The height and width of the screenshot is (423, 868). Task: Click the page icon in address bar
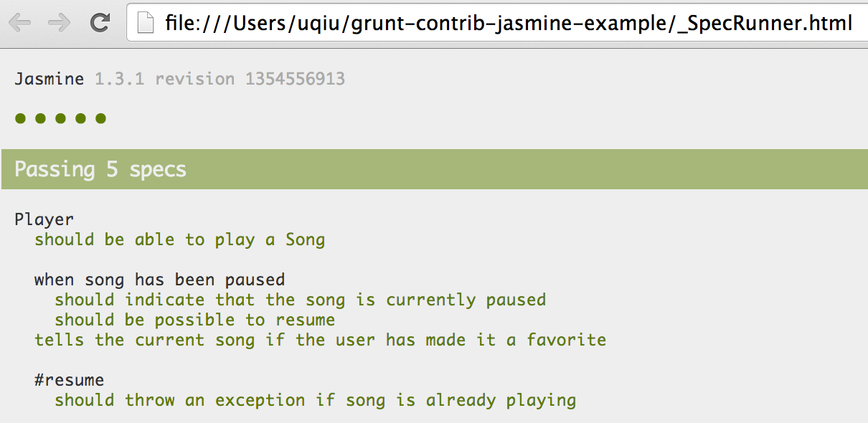[146, 24]
